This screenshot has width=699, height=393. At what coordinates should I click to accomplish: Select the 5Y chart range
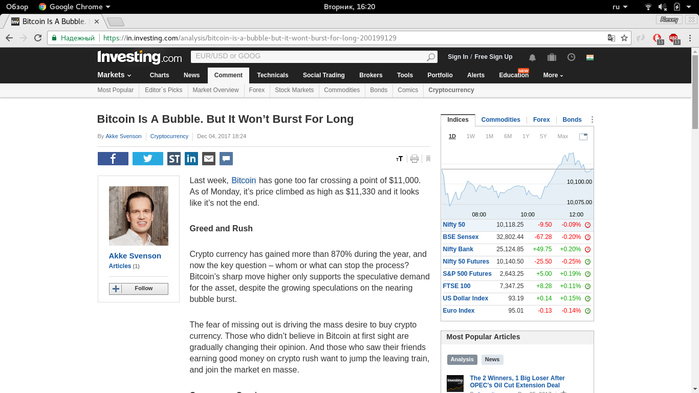coord(543,136)
